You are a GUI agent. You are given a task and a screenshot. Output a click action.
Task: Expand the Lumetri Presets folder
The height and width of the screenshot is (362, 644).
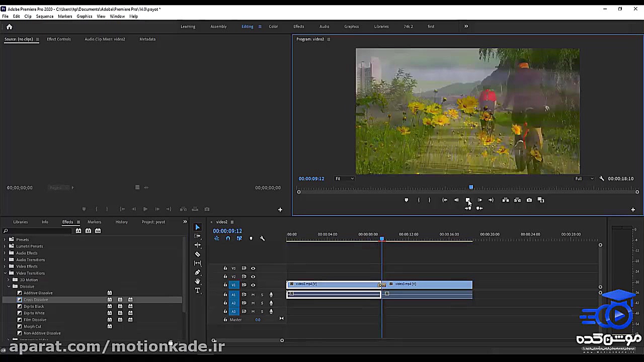[5, 246]
